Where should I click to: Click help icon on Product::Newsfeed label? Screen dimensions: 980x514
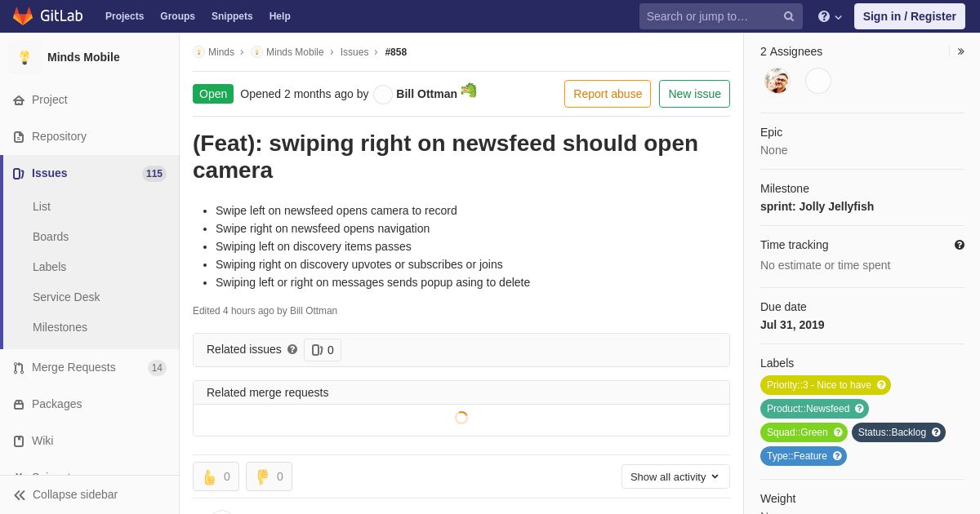click(x=859, y=409)
